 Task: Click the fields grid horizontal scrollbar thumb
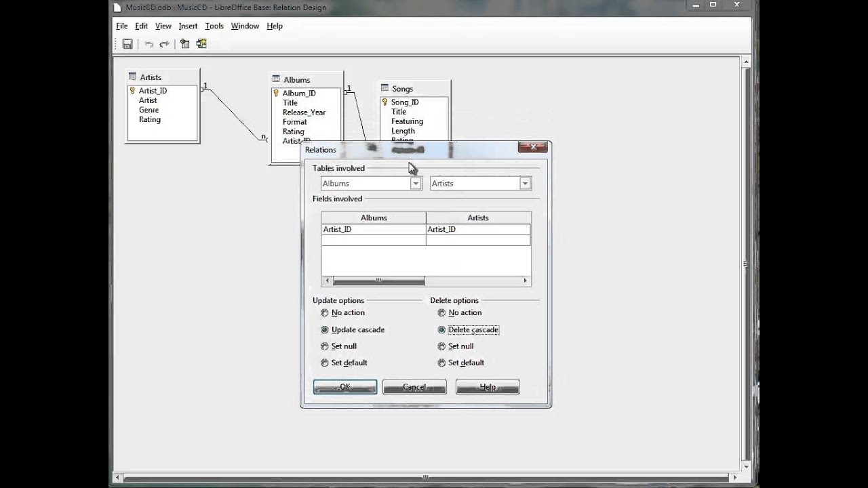[378, 281]
